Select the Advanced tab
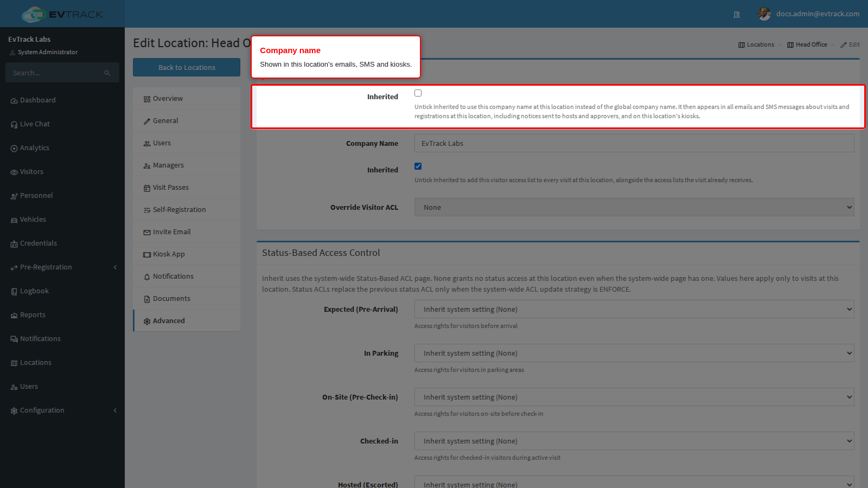868x488 pixels. (x=187, y=321)
